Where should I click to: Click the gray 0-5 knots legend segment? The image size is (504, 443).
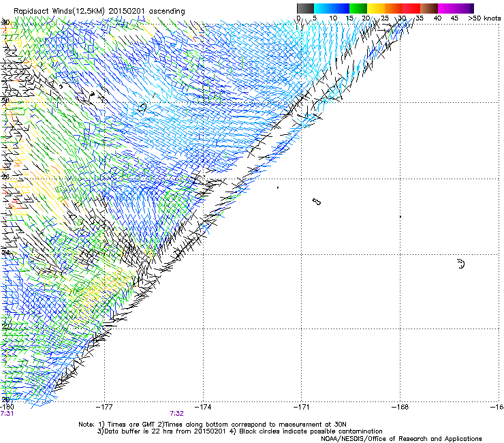tap(305, 8)
